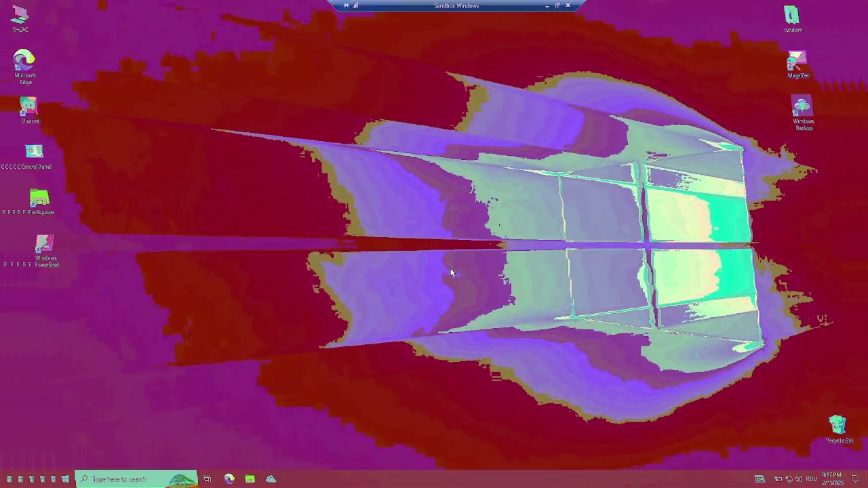The height and width of the screenshot is (488, 868).
Task: Click the ROU input language indicator
Action: click(x=811, y=479)
